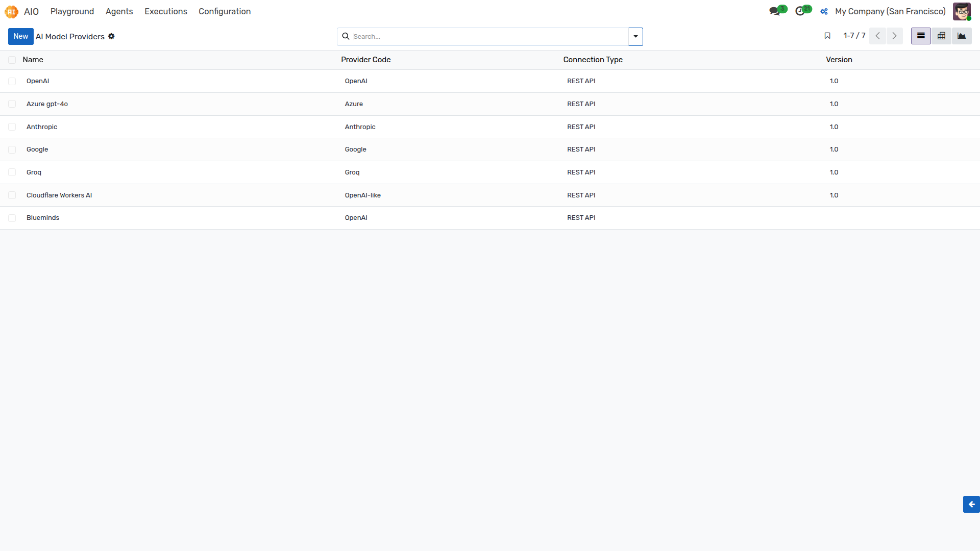Open the AIO app home icon
The width and height of the screenshot is (980, 551).
(x=11, y=11)
